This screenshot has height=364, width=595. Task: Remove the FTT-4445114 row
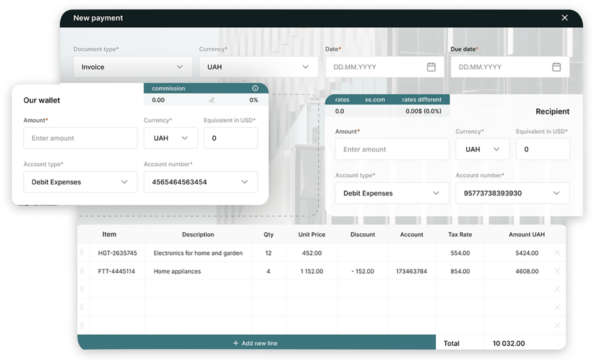coord(557,271)
